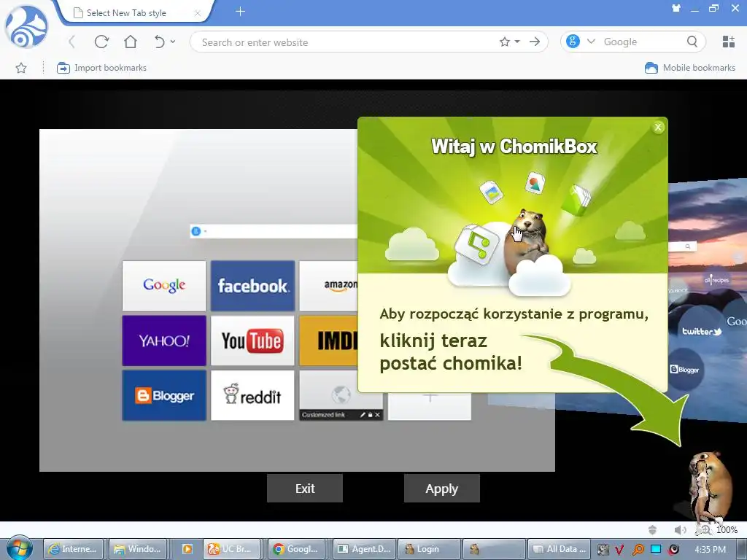The width and height of the screenshot is (747, 560).
Task: Click the Apply button
Action: click(x=441, y=488)
